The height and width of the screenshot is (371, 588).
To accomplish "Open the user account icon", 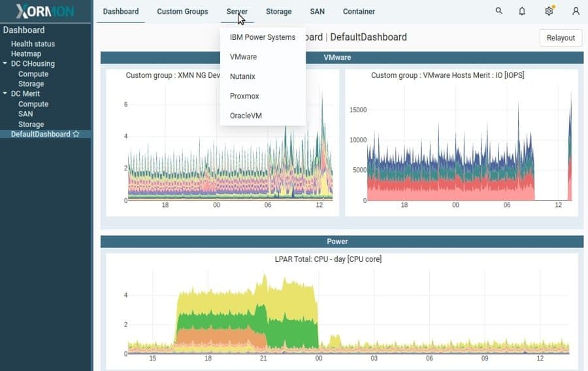I will [576, 11].
